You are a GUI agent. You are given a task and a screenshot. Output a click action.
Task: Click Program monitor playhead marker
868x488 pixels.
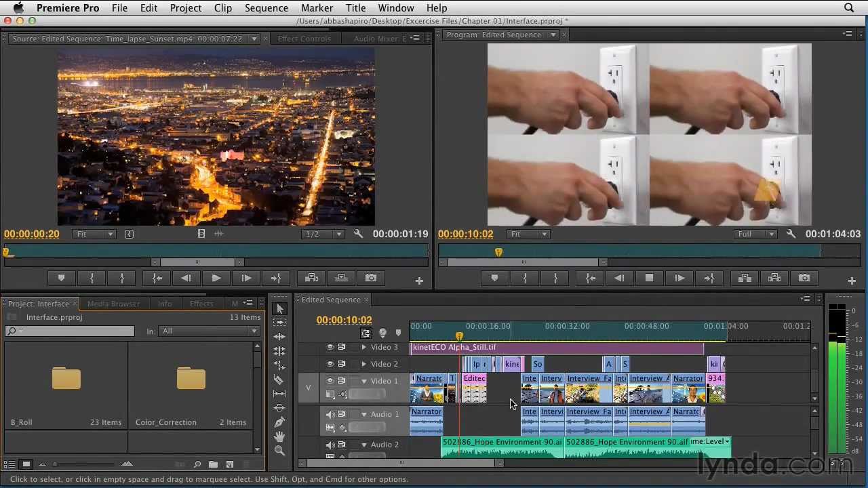pos(498,252)
